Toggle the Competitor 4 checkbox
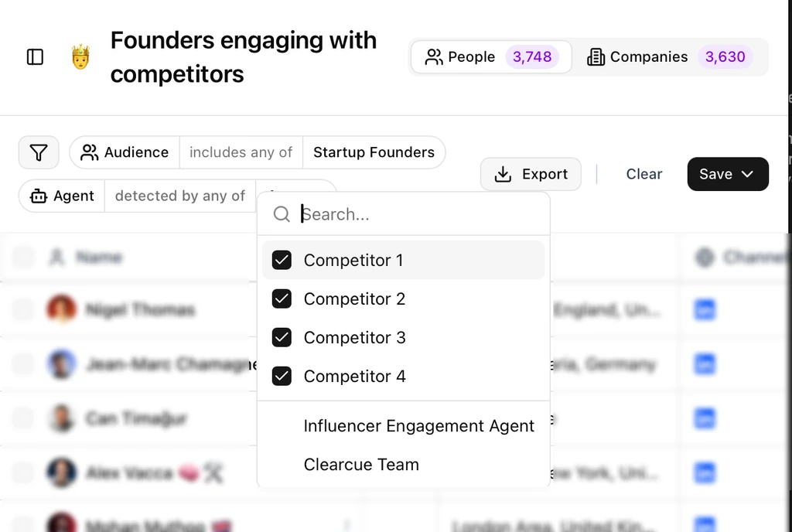Image resolution: width=792 pixels, height=532 pixels. (282, 376)
